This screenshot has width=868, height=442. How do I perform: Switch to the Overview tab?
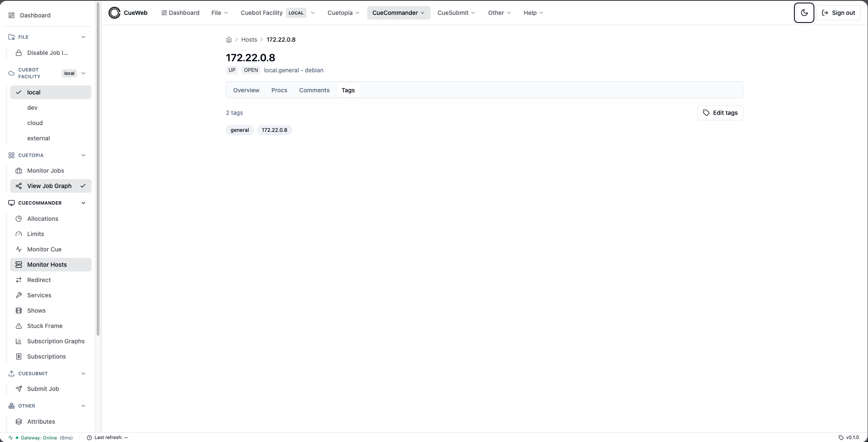pyautogui.click(x=246, y=90)
